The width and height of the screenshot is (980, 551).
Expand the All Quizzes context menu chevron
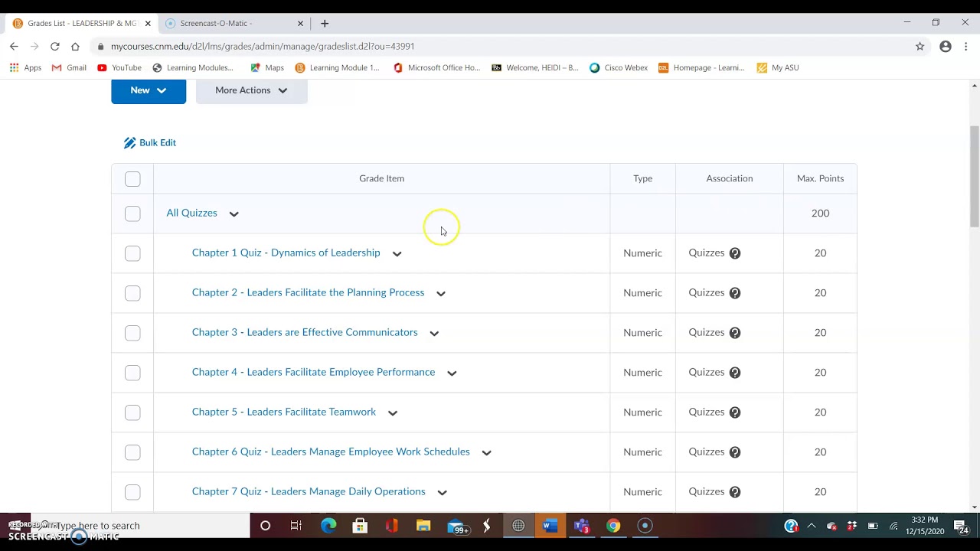click(x=234, y=214)
